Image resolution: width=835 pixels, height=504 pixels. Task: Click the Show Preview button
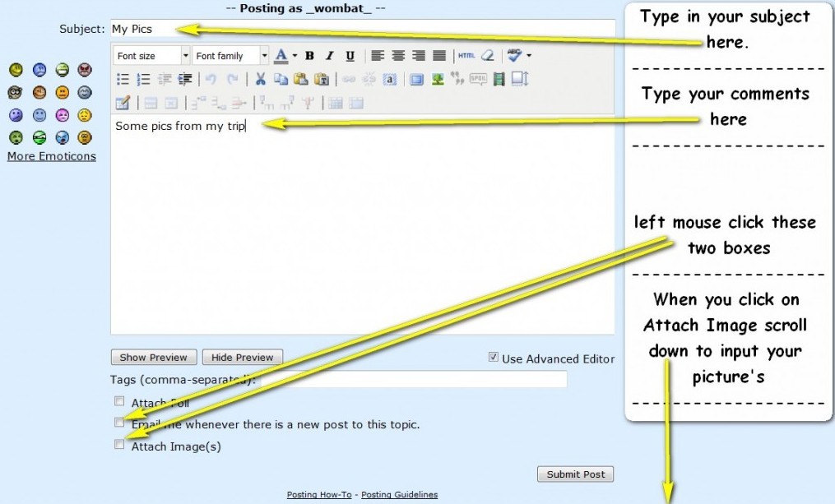point(154,358)
